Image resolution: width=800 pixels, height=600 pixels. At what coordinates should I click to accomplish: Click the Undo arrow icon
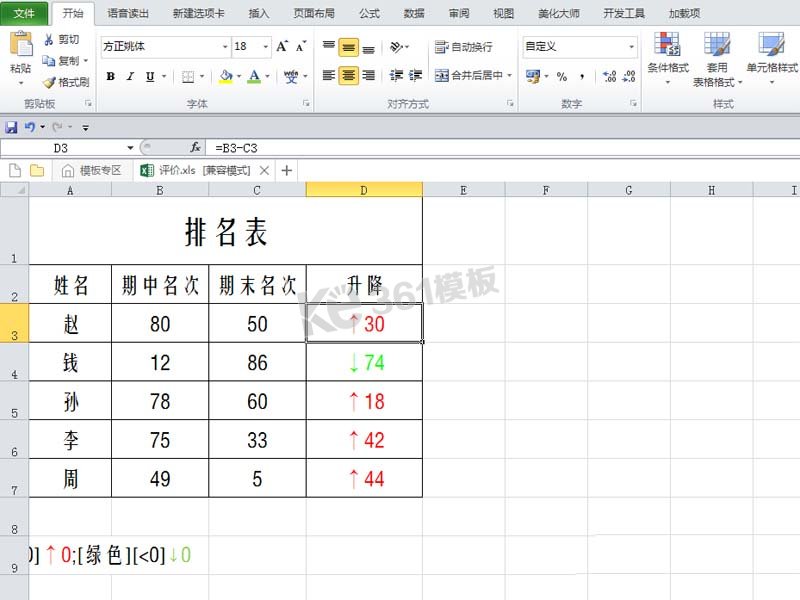coord(30,127)
